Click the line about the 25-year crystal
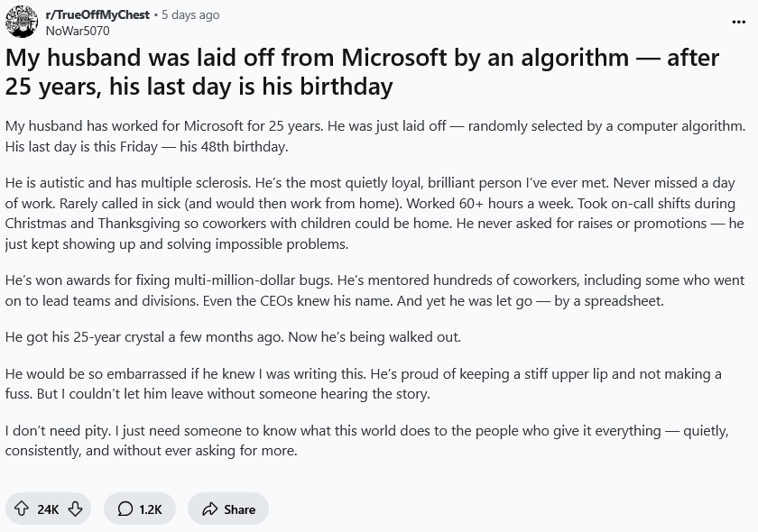This screenshot has height=532, width=758. click(x=233, y=337)
